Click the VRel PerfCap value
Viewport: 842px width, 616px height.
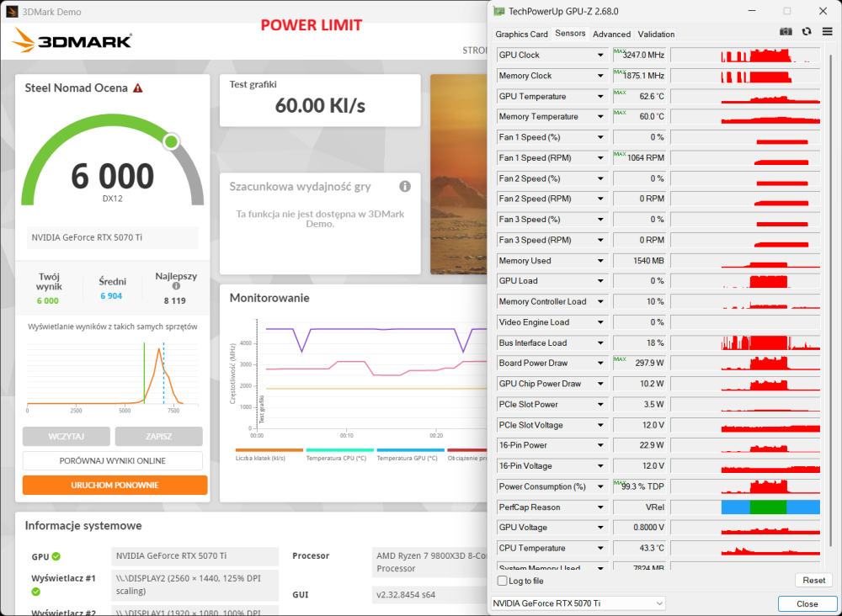(x=639, y=507)
